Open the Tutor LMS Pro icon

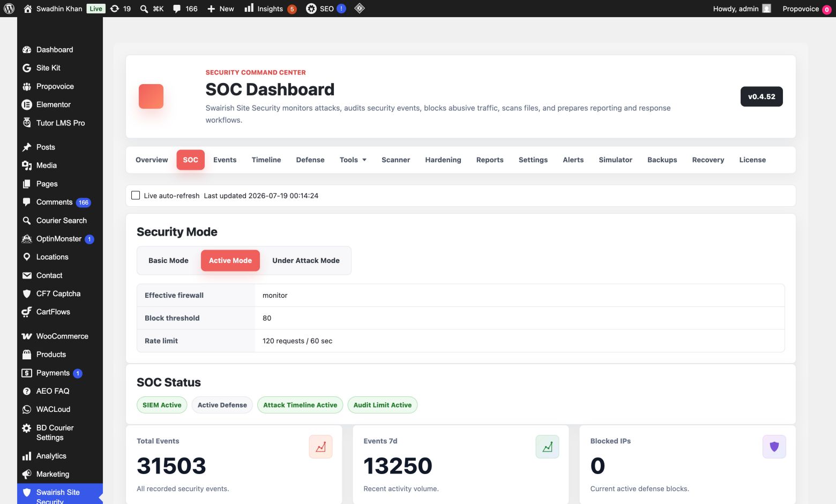[x=27, y=123]
